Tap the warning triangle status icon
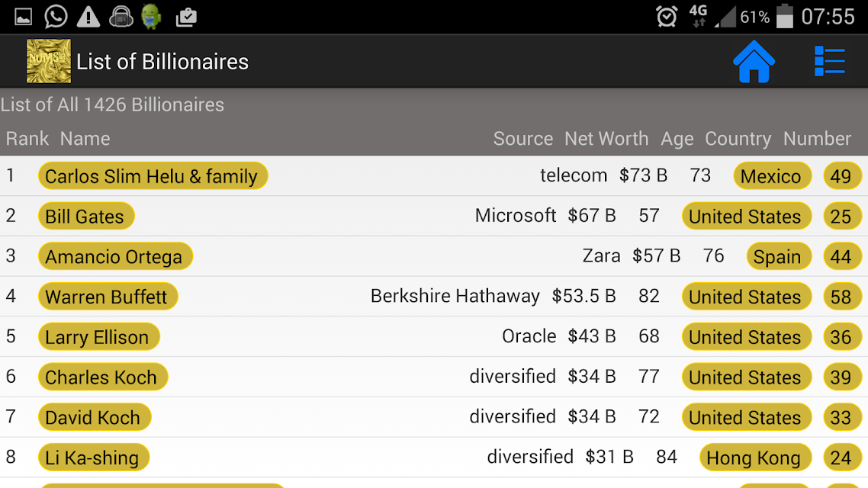 point(88,17)
